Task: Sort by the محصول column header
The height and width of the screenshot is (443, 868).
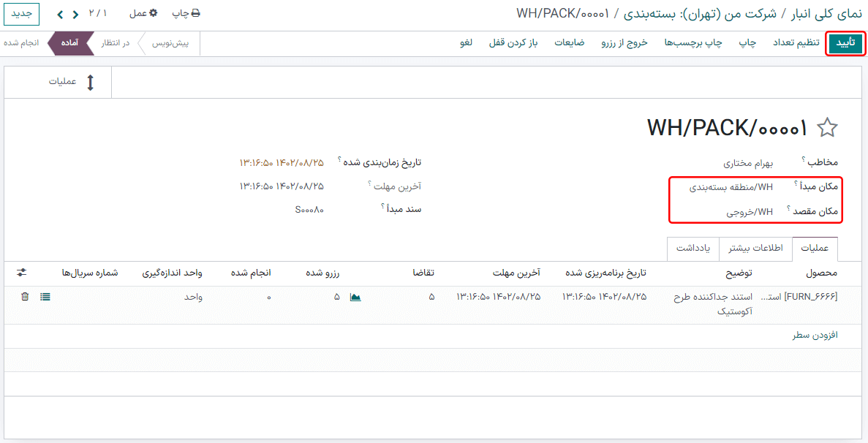Action: [821, 273]
